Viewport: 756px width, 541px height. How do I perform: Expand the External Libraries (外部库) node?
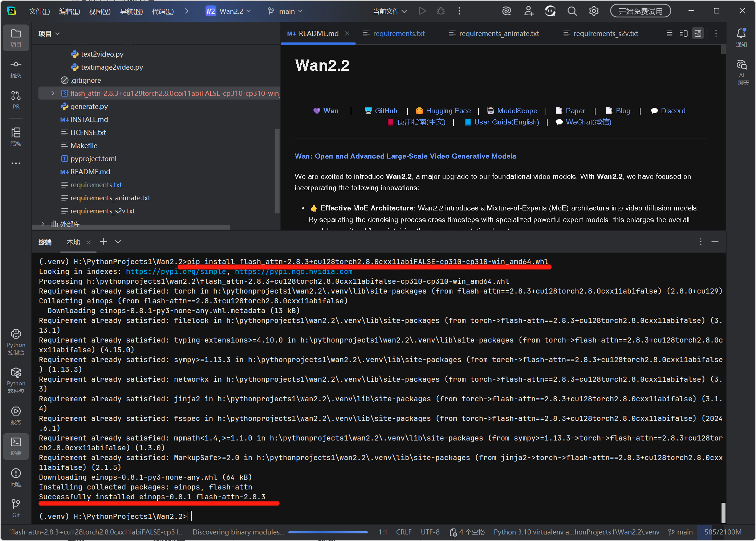[42, 224]
